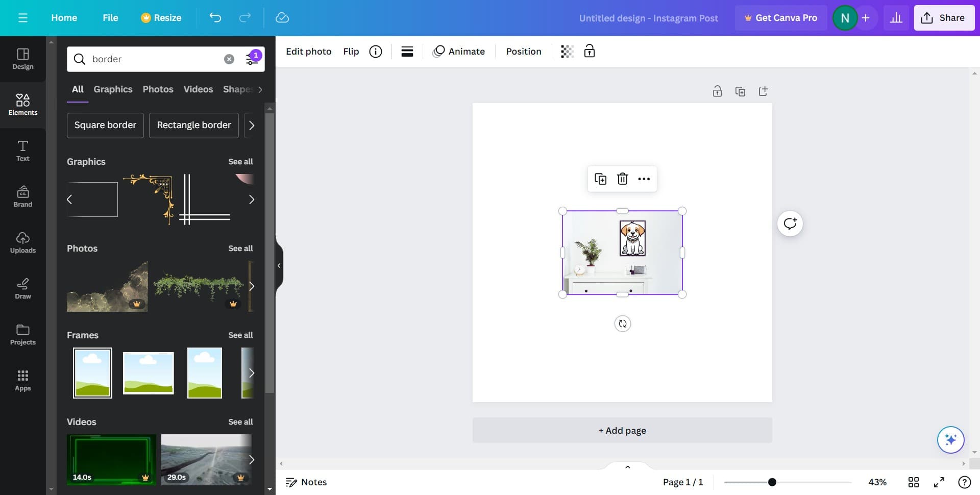Collapse the side panel with the chevron

pyautogui.click(x=279, y=265)
